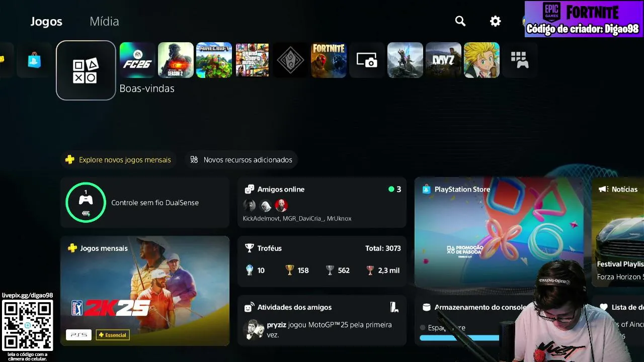The height and width of the screenshot is (362, 644).
Task: Launch Minecraft game tile
Action: [214, 60]
